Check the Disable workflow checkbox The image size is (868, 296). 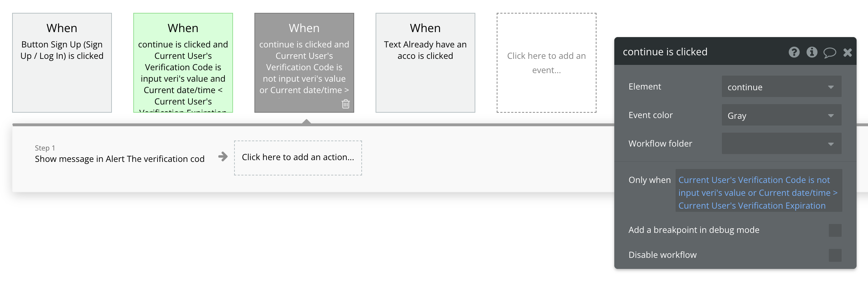tap(835, 255)
